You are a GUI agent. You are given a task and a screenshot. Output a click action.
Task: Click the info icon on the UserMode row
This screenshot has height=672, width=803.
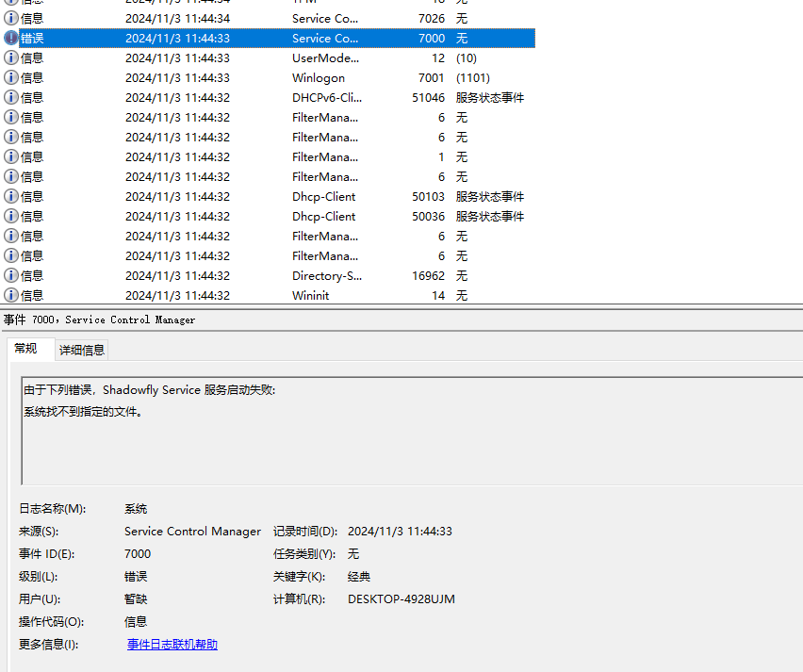coord(10,57)
